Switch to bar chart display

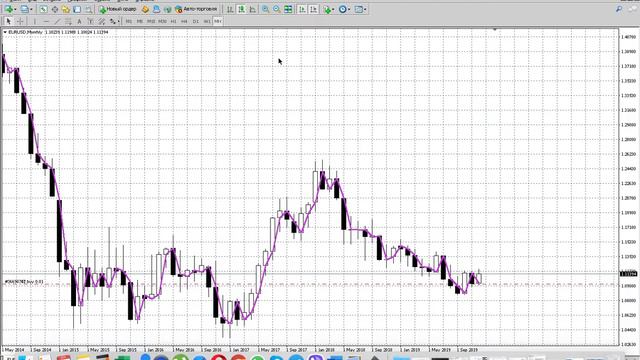[x=230, y=9]
